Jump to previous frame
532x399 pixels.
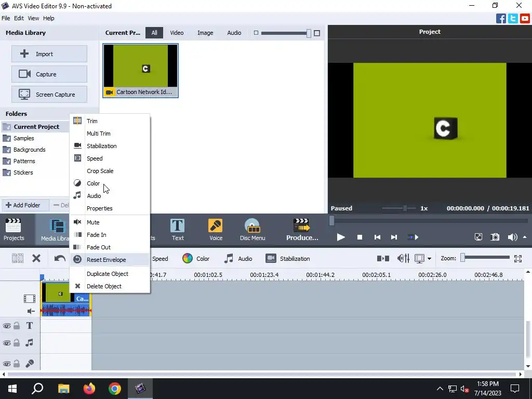click(x=377, y=237)
